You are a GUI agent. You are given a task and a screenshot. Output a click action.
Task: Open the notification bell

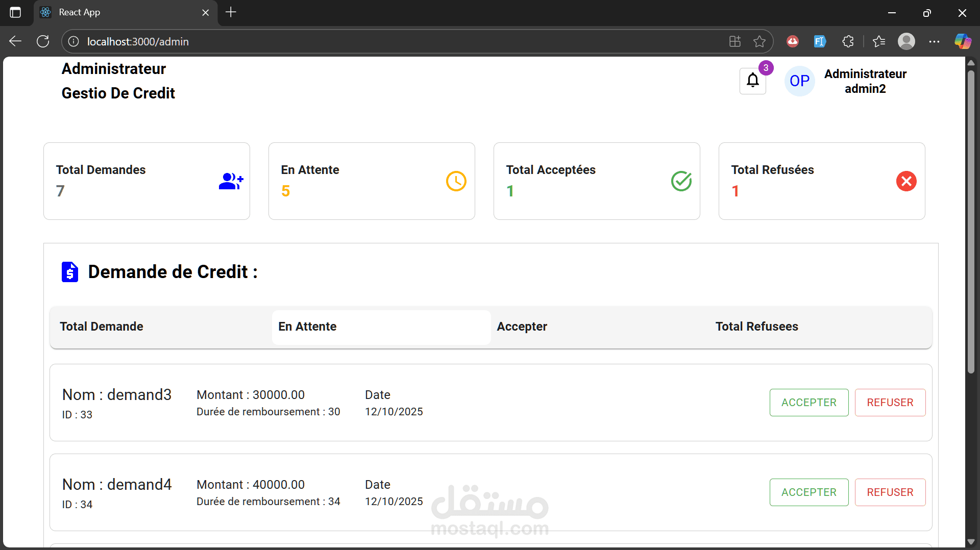coord(753,81)
